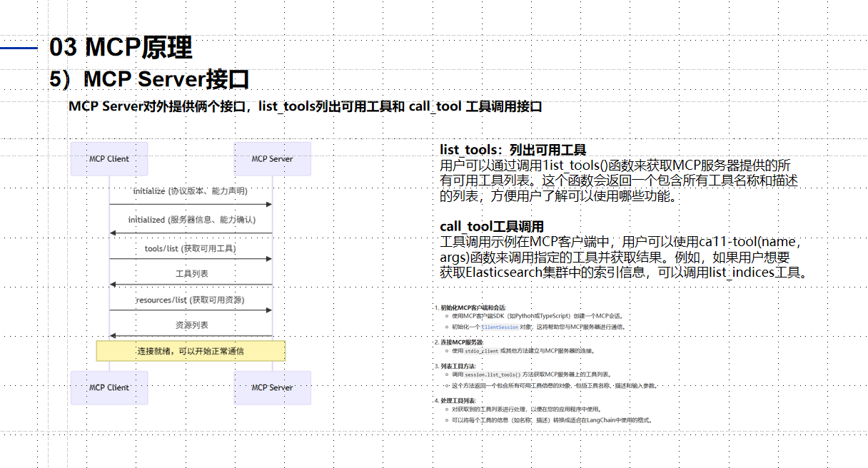Select the slide title '03 MCP原理'
The image size is (868, 468).
click(121, 48)
